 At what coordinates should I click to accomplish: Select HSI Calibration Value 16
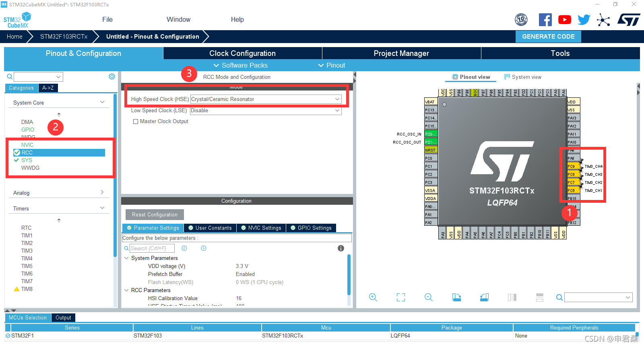(239, 298)
